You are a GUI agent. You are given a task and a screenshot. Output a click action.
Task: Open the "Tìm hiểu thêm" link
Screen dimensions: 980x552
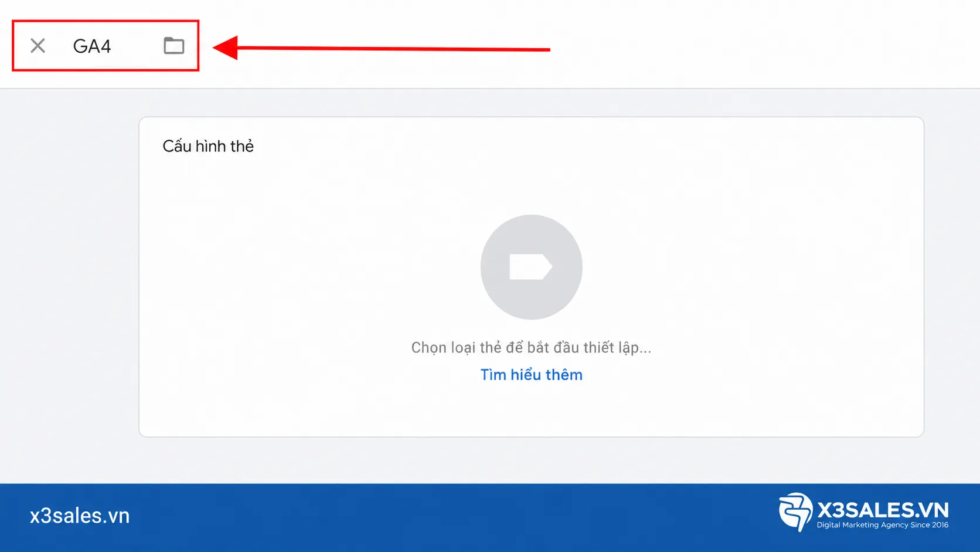coord(531,375)
